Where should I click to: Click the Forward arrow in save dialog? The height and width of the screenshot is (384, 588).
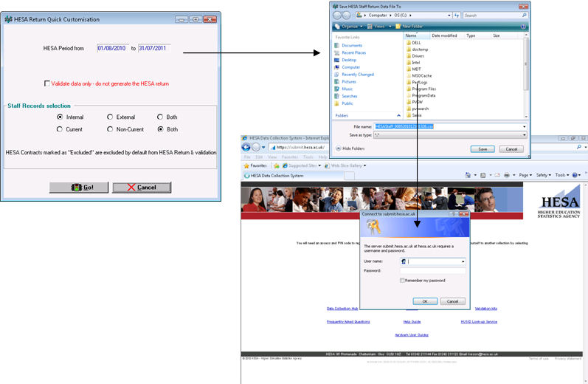tap(346, 15)
